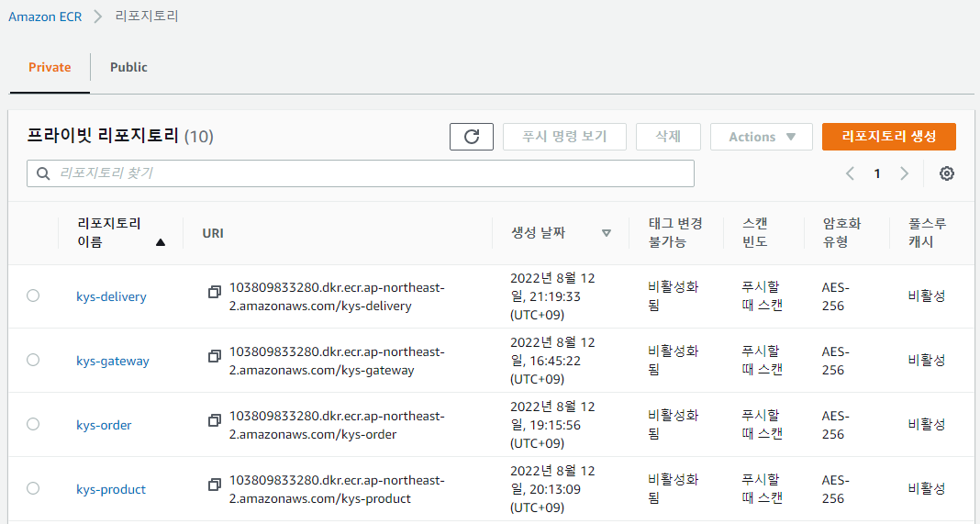Viewport: 980px width, 524px height.
Task: Click 태그 변경 불가능 column header
Action: 675,232
